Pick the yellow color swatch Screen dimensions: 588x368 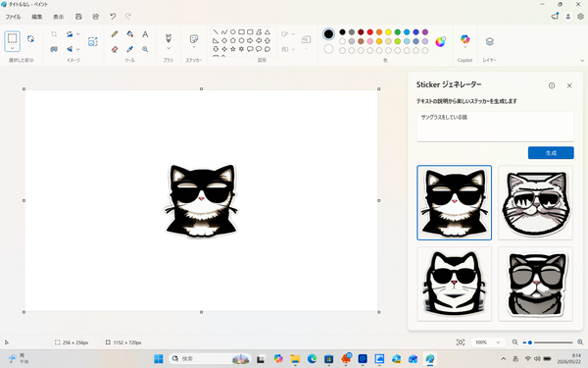pos(388,32)
